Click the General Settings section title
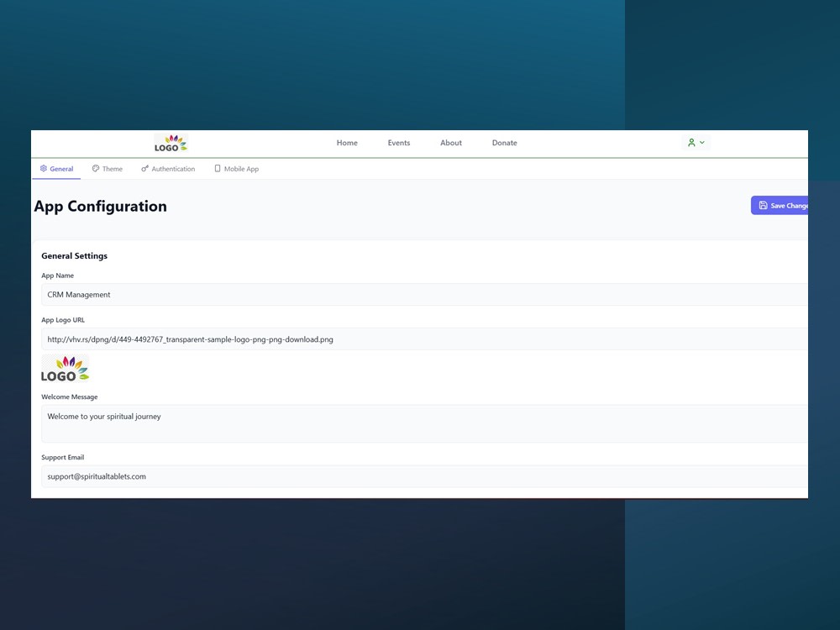 [75, 256]
